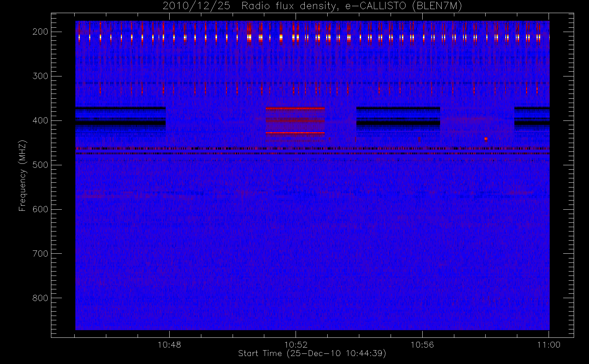The width and height of the screenshot is (589, 364).
Task: Select the '800' frequency axis label
Action: click(x=40, y=298)
